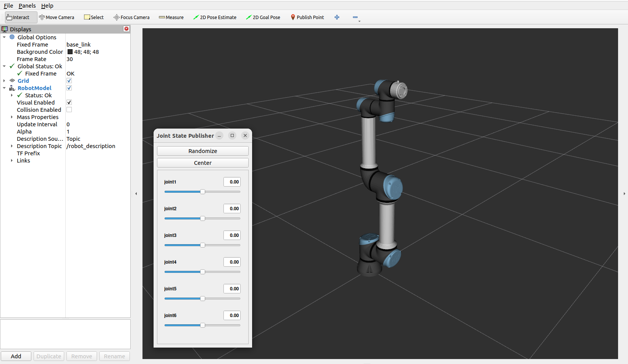Uncheck Visual Enabled checkbox

pos(69,102)
